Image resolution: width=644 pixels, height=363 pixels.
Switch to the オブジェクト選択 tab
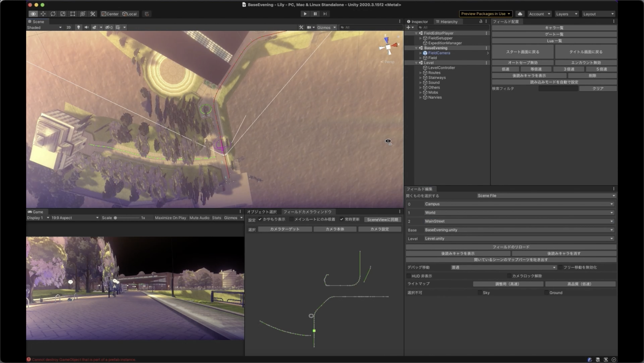262,212
